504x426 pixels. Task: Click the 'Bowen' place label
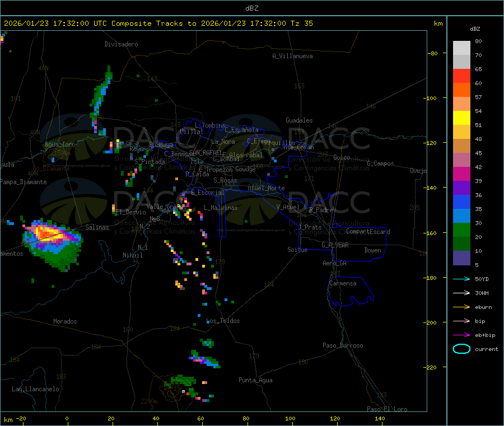pyautogui.click(x=373, y=250)
